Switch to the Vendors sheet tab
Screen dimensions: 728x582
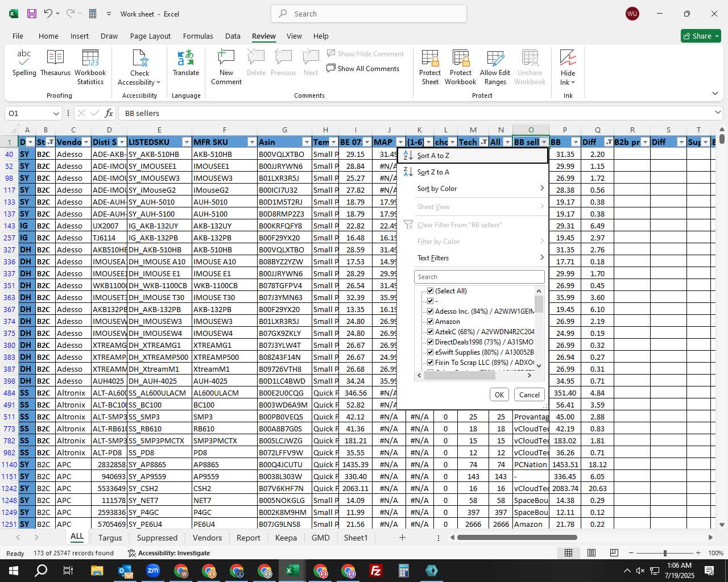pos(207,538)
